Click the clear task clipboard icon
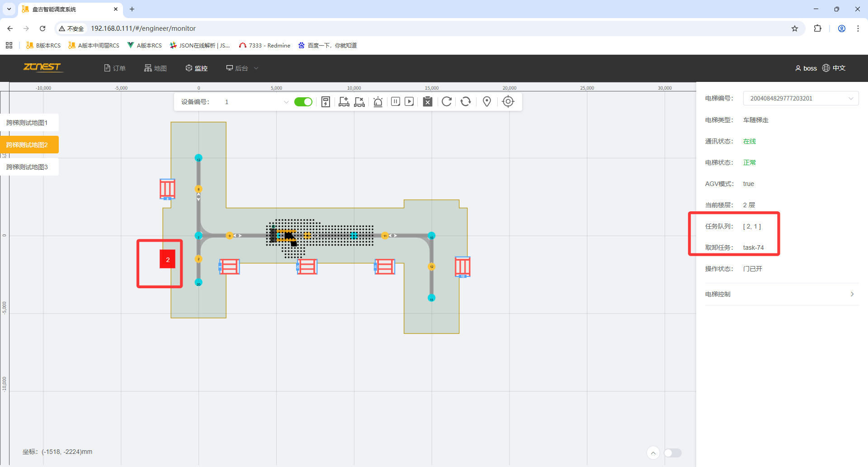The image size is (868, 467). [x=428, y=102]
